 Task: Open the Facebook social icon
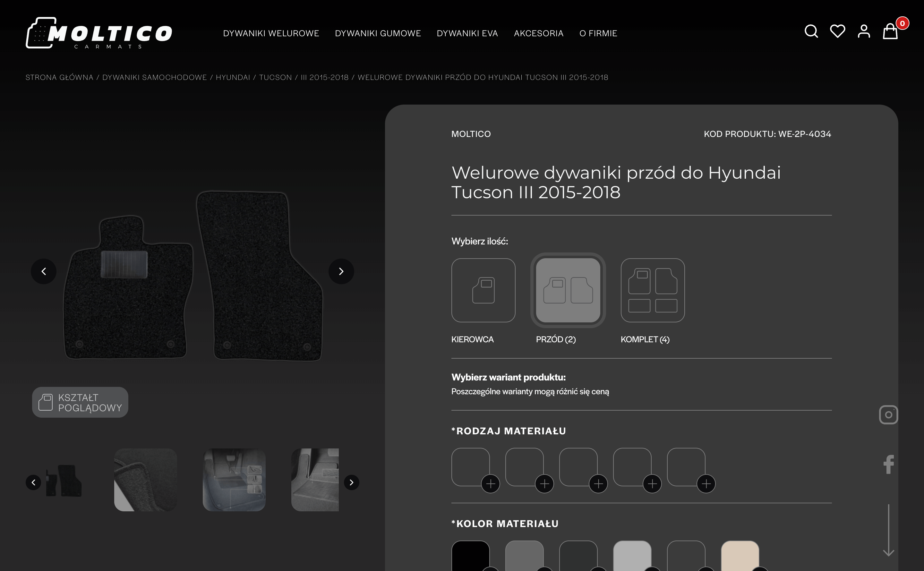(x=888, y=464)
